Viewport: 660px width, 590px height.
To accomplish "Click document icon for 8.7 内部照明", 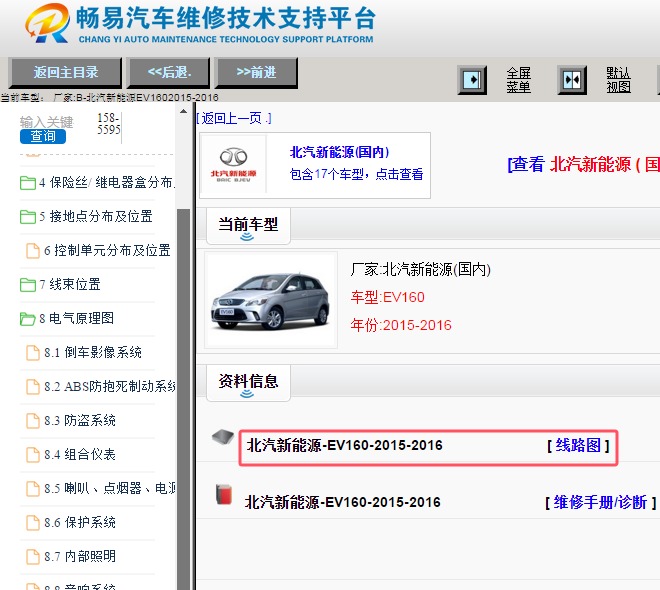I will click(x=33, y=557).
